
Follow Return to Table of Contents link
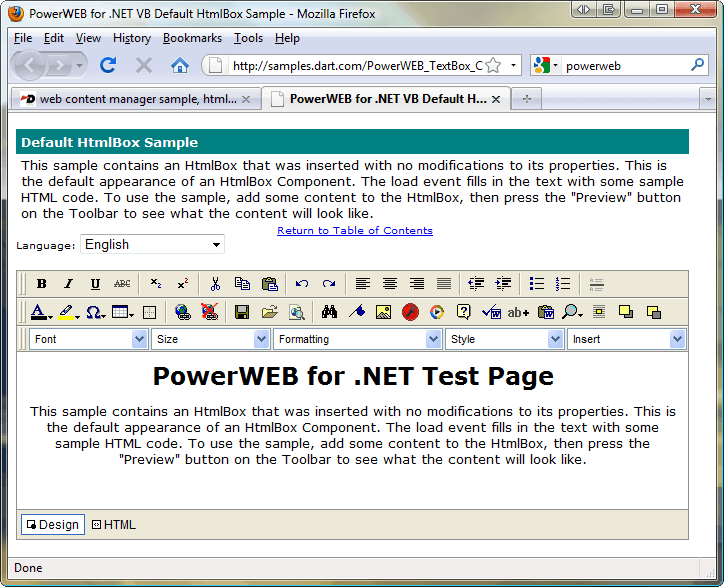[355, 230]
